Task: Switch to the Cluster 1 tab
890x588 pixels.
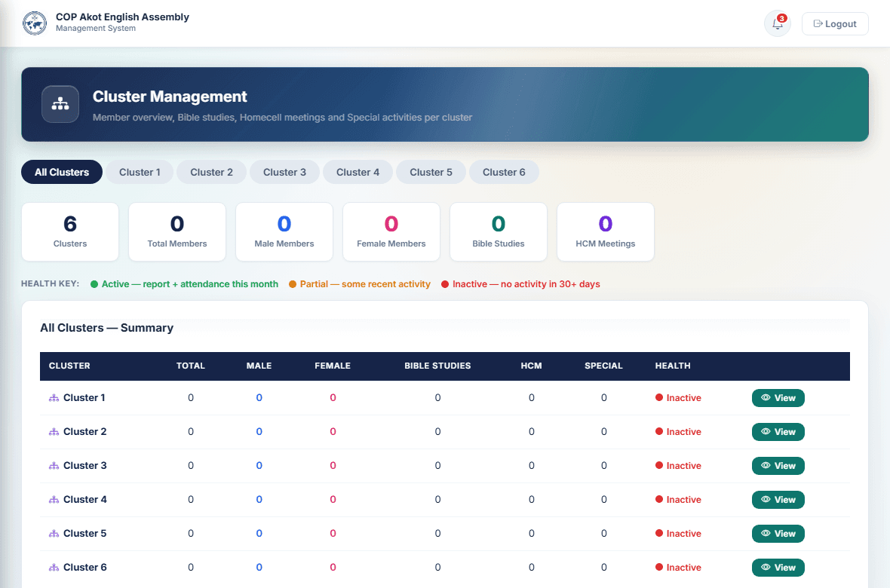Action: (140, 172)
